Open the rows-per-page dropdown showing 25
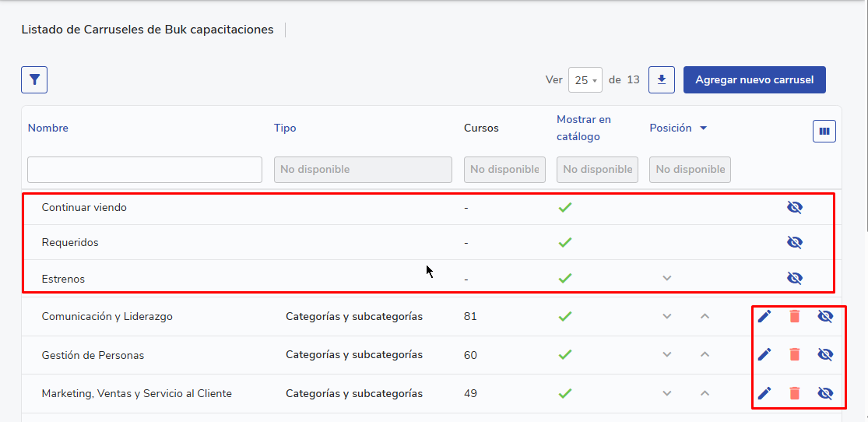Viewport: 868px width, 422px height. click(x=585, y=80)
